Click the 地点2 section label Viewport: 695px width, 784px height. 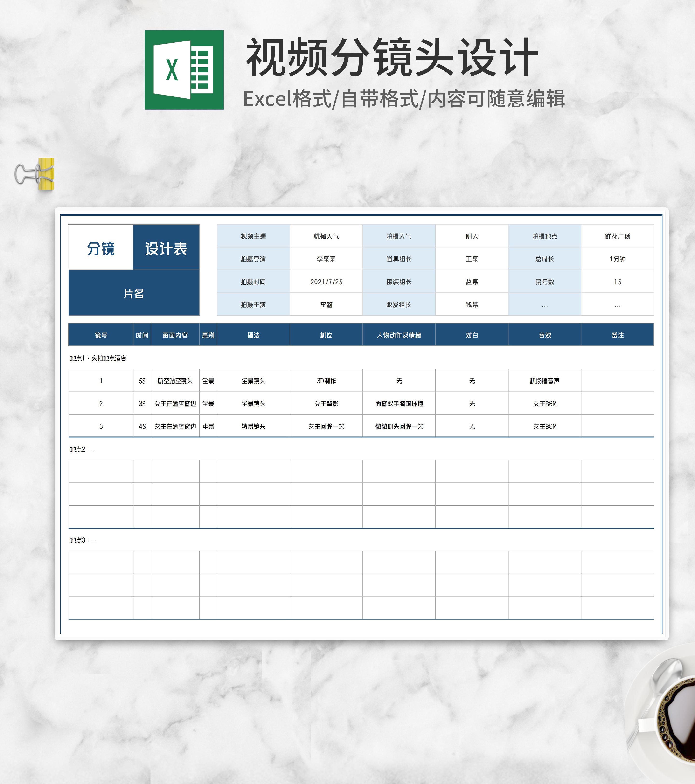tap(83, 449)
